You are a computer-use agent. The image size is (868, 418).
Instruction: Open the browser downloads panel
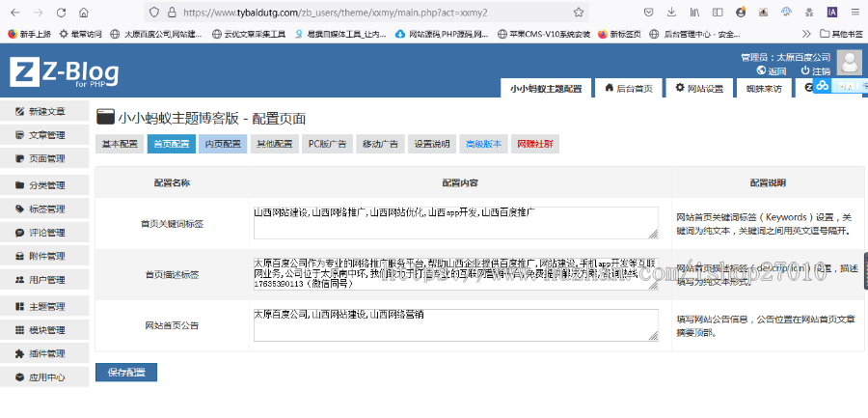point(671,13)
